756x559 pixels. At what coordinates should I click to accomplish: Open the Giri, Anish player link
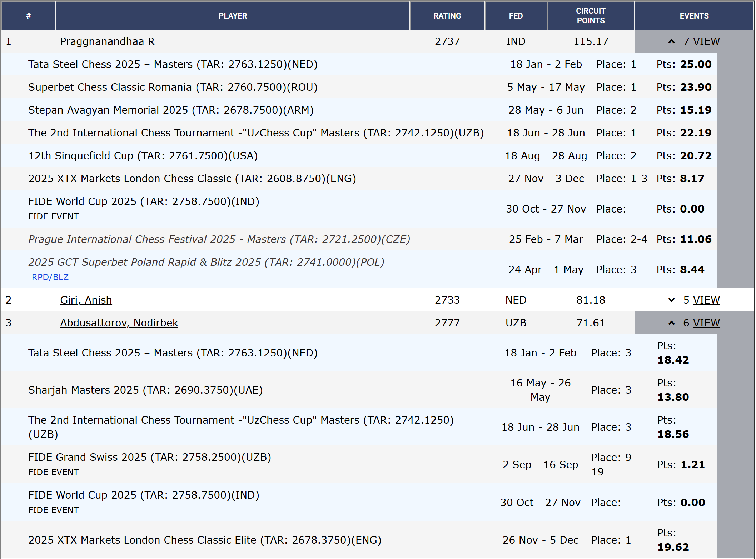(86, 300)
